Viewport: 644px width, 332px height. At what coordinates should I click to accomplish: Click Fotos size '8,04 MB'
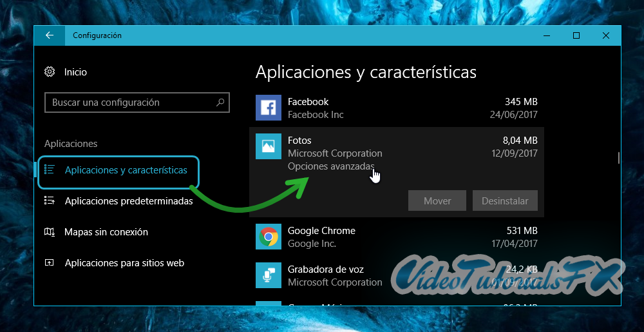click(520, 141)
